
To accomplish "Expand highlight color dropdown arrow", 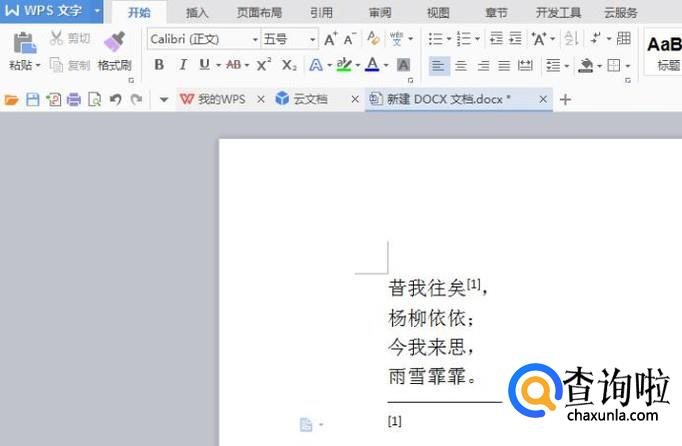I will coord(358,66).
